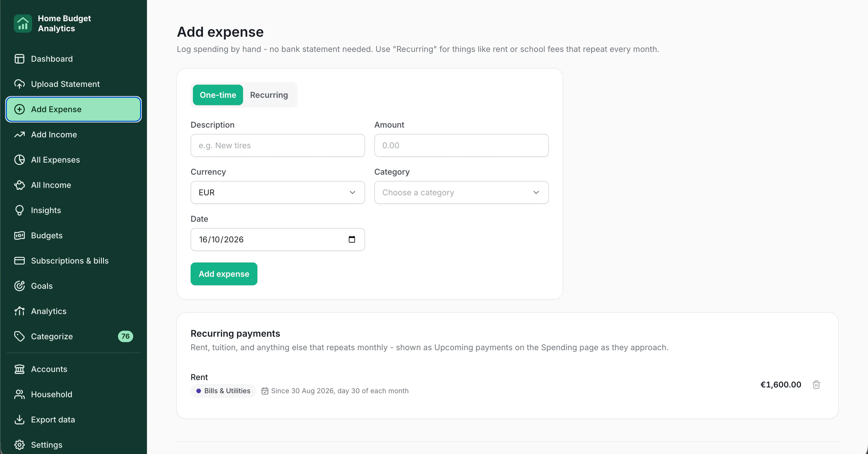868x454 pixels.
Task: Click the Home Budget Analytics logo
Action: coord(23,24)
